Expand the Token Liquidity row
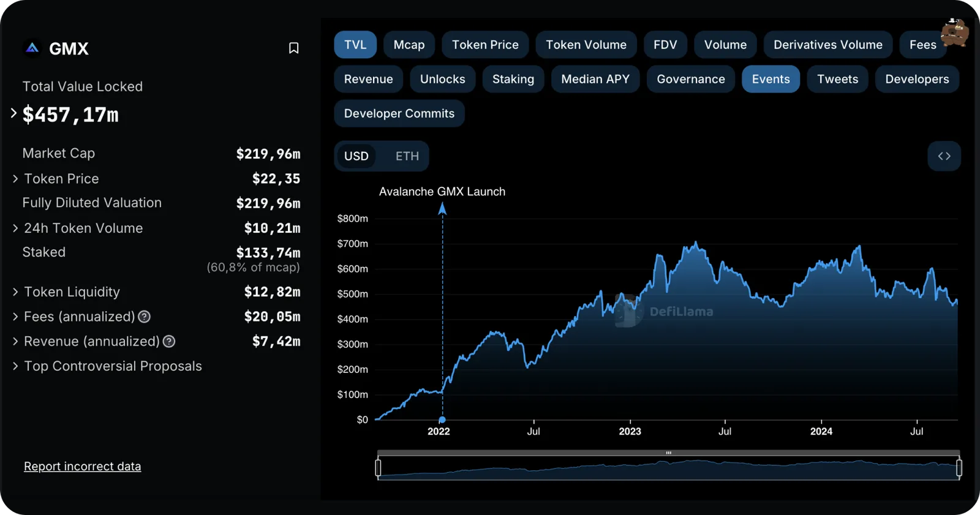Viewport: 980px width, 515px height. (x=15, y=292)
